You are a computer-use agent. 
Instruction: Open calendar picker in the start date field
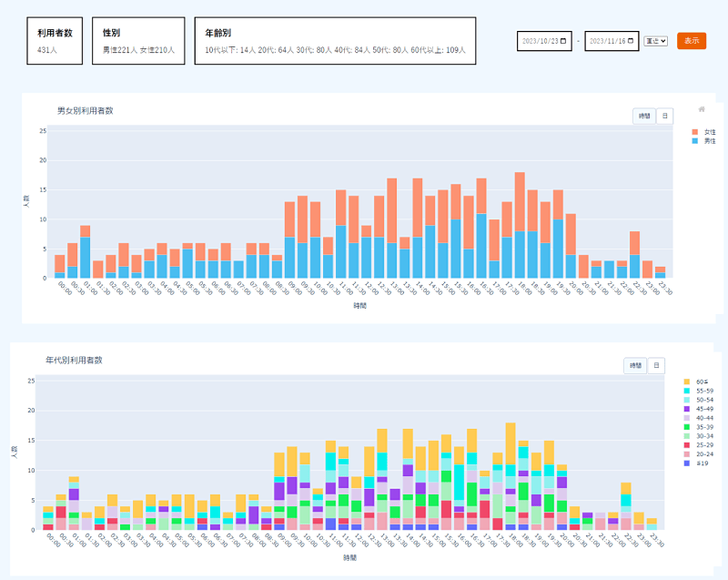pyautogui.click(x=564, y=41)
